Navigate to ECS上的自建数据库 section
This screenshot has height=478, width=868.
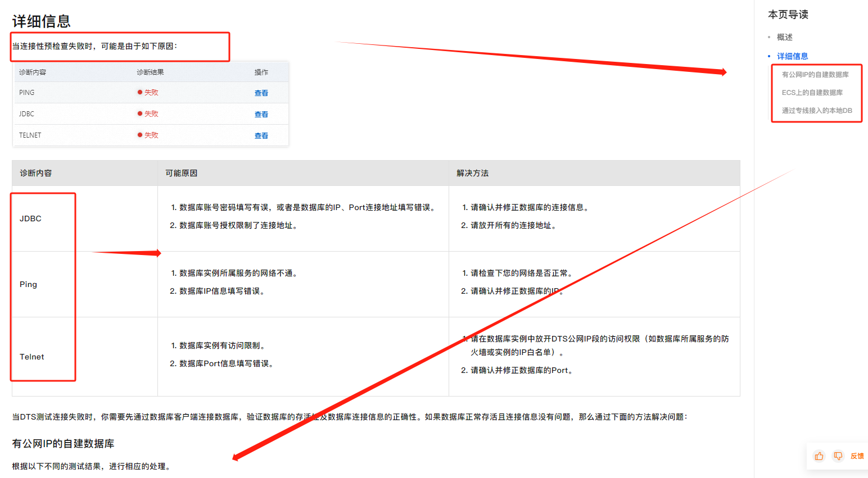click(x=812, y=93)
